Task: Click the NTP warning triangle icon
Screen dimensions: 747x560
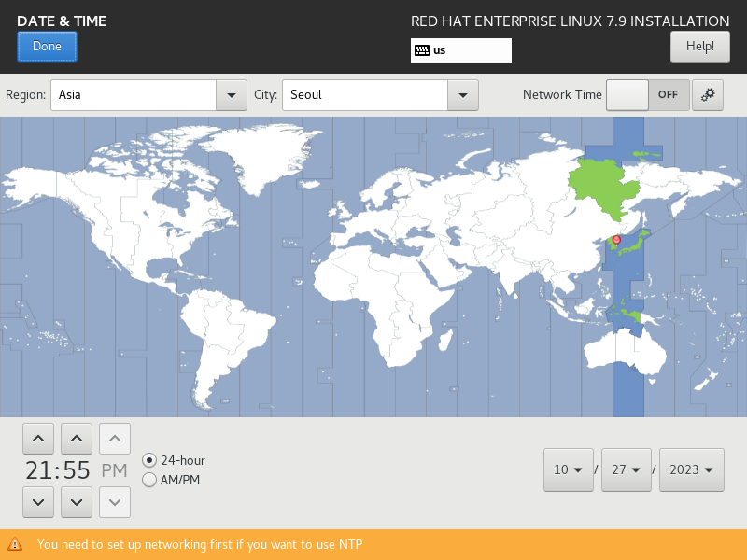Action: 15,544
